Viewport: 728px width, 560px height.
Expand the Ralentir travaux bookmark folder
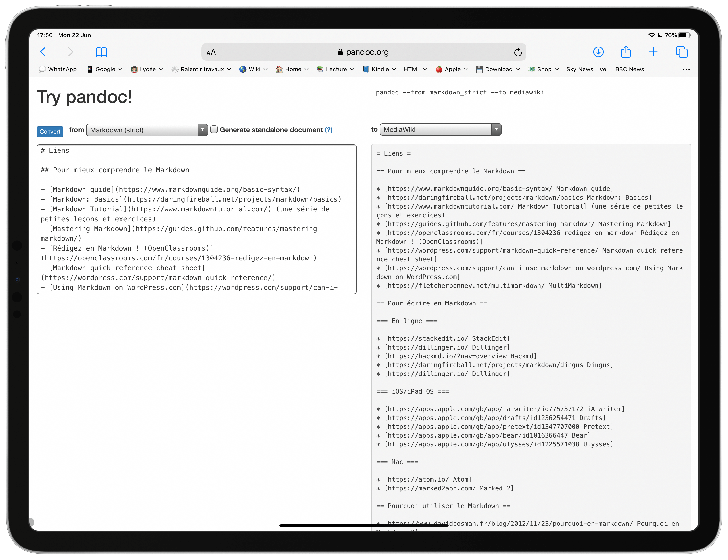tap(201, 69)
